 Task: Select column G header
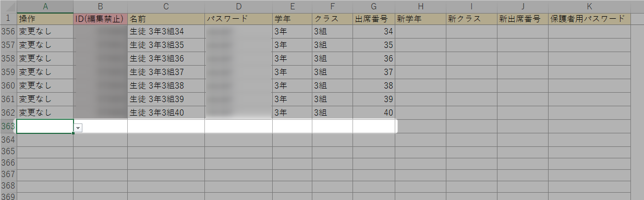[373, 6]
